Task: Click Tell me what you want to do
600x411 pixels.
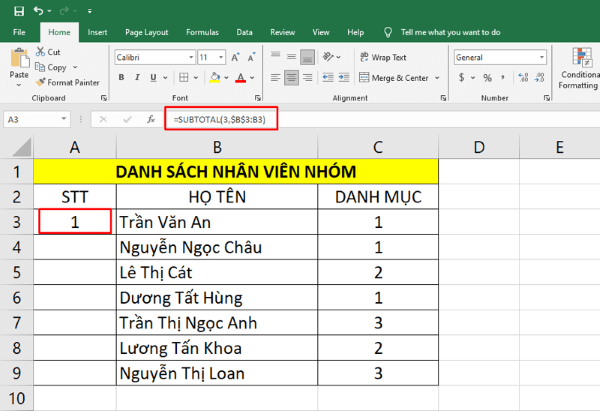Action: [x=450, y=32]
